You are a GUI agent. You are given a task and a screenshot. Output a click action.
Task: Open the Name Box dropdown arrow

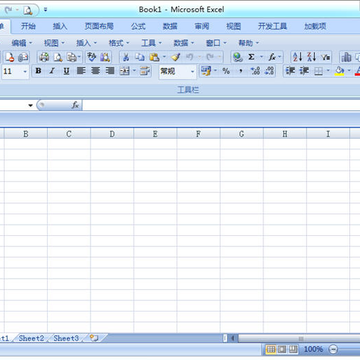31,105
